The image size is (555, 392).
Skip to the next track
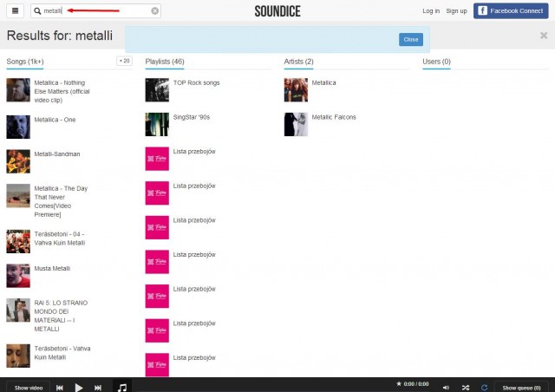(98, 388)
